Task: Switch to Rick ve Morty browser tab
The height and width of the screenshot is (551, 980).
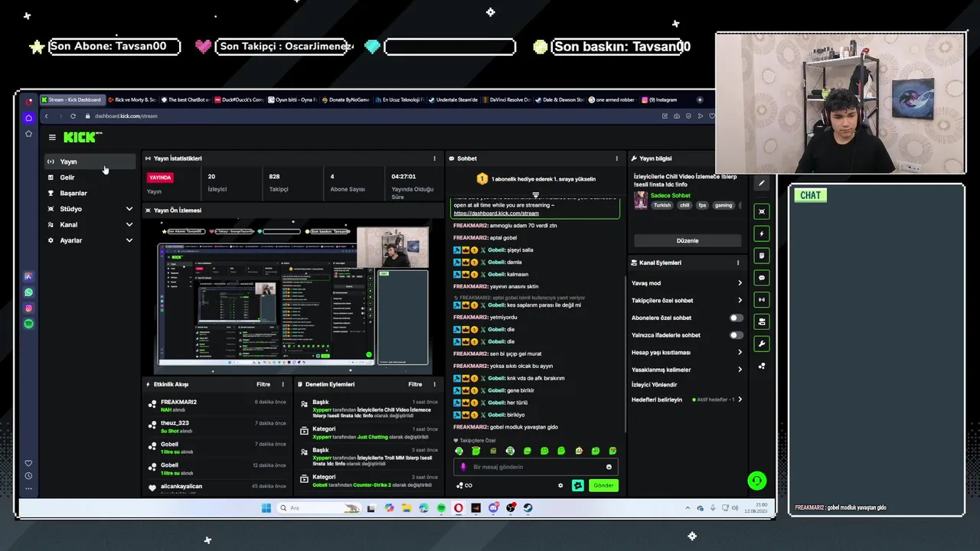Action: (x=132, y=99)
